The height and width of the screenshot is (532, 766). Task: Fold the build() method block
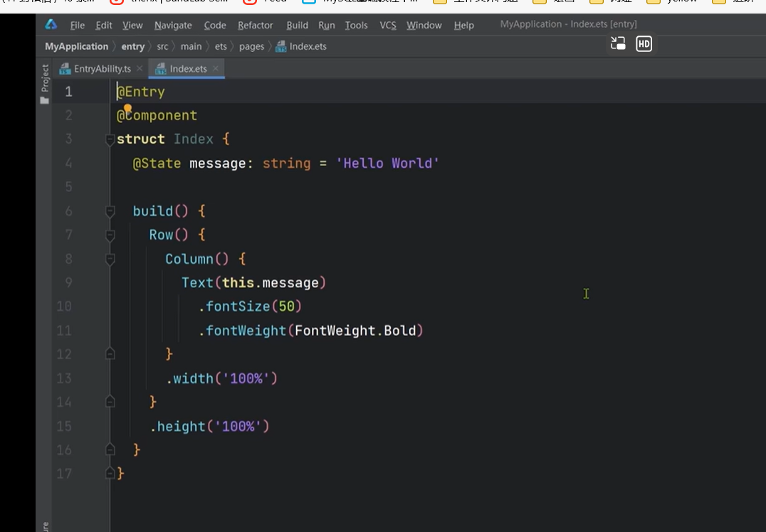110,211
